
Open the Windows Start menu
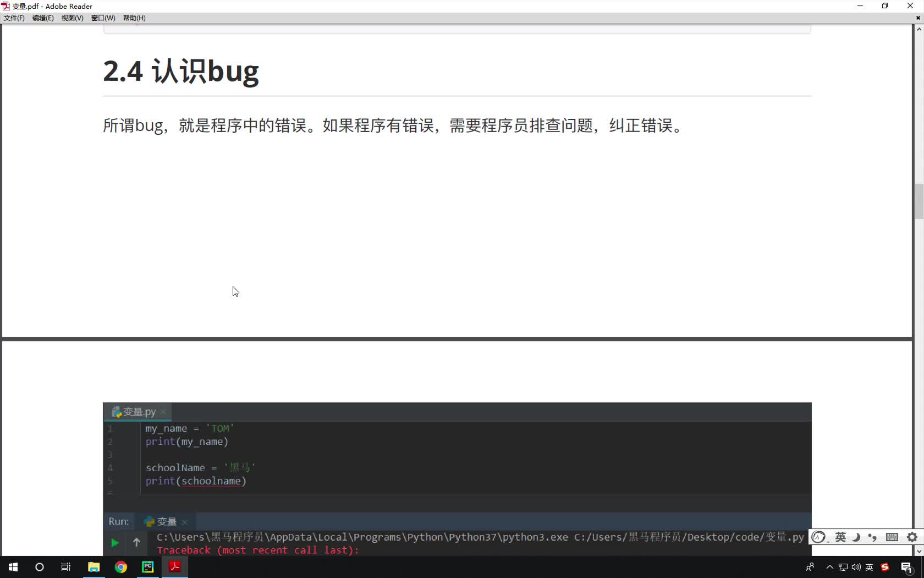(x=13, y=567)
